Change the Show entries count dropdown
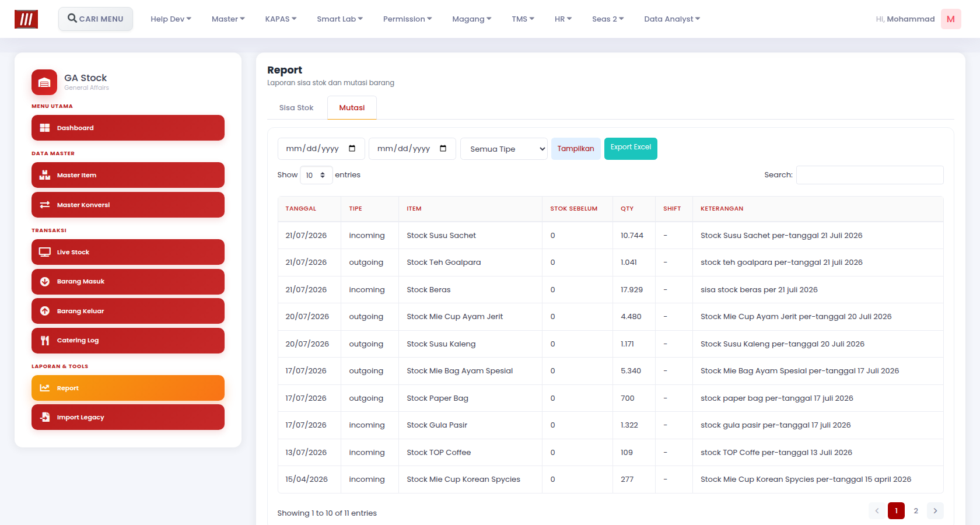 (x=316, y=175)
